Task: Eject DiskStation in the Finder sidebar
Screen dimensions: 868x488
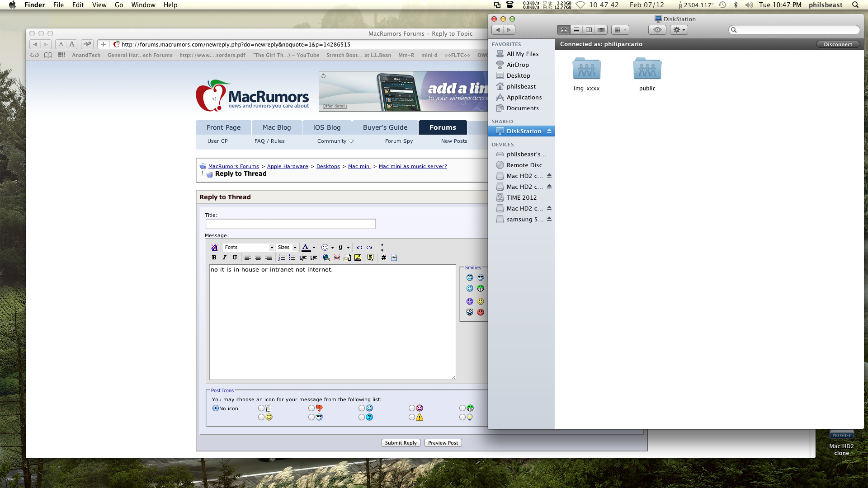Action: pyautogui.click(x=549, y=131)
